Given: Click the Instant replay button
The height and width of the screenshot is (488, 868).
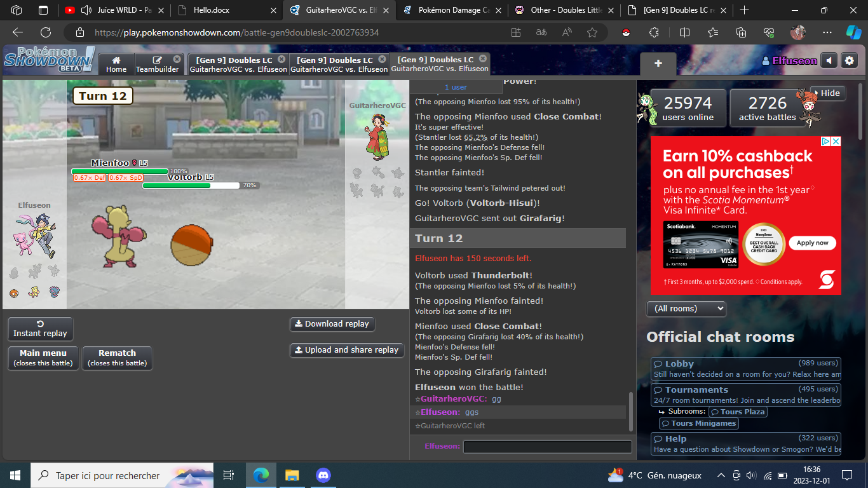Looking at the screenshot, I should click(40, 329).
